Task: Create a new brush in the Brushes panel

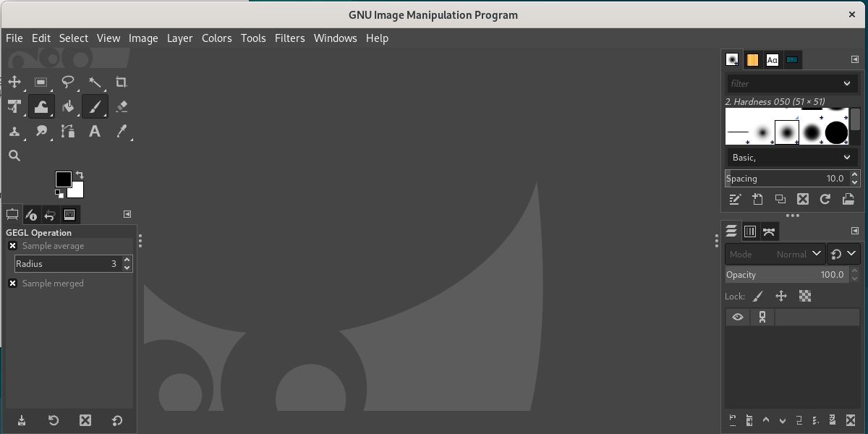Action: tap(758, 199)
